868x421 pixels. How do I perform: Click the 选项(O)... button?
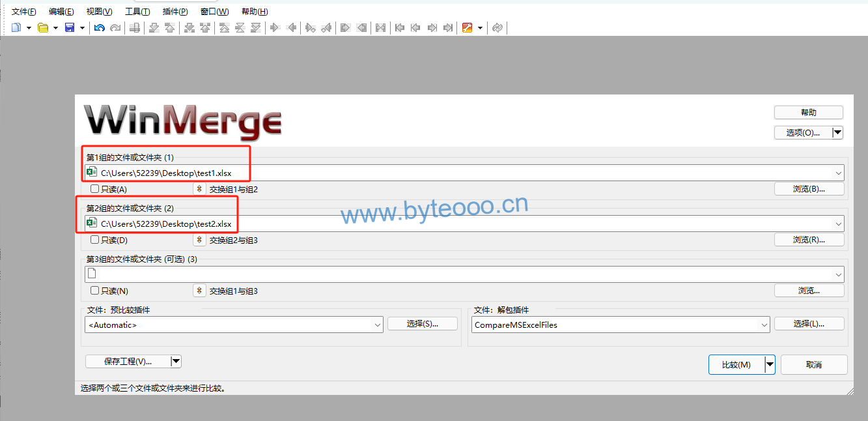point(803,132)
